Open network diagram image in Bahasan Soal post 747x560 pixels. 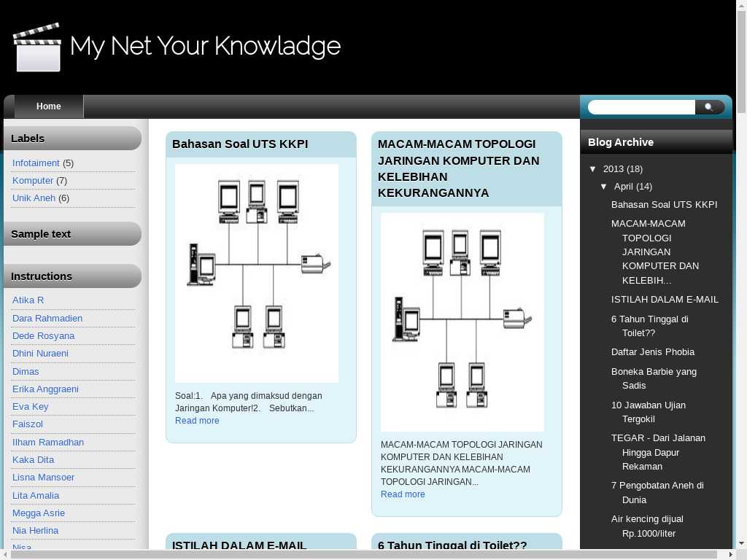pos(257,273)
